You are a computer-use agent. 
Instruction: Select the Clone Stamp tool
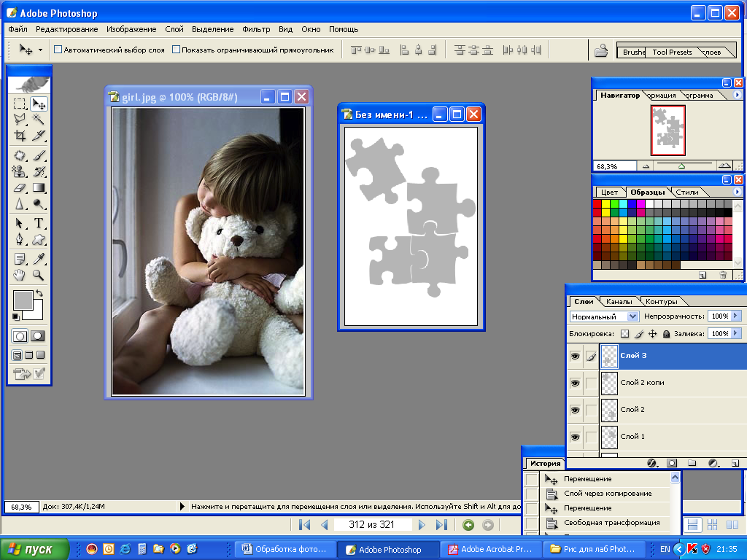(x=20, y=171)
